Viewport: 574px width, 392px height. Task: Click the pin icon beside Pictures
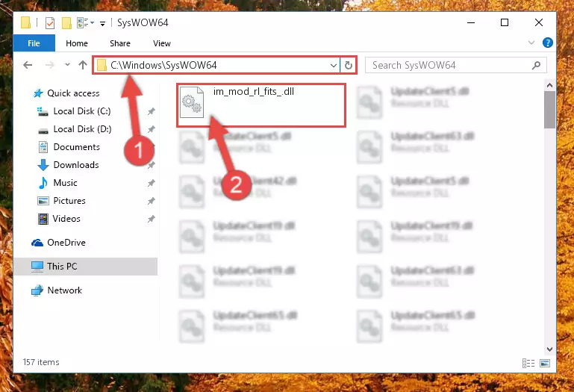click(151, 201)
